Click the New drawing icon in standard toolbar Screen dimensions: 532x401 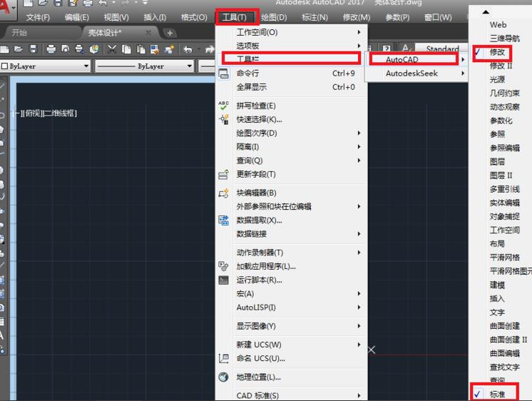point(4,49)
